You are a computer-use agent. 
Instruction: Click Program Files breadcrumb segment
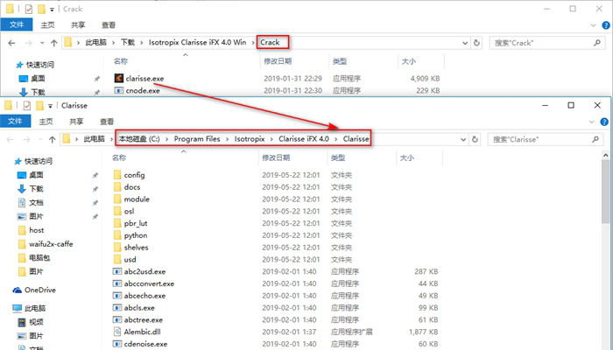[197, 138]
